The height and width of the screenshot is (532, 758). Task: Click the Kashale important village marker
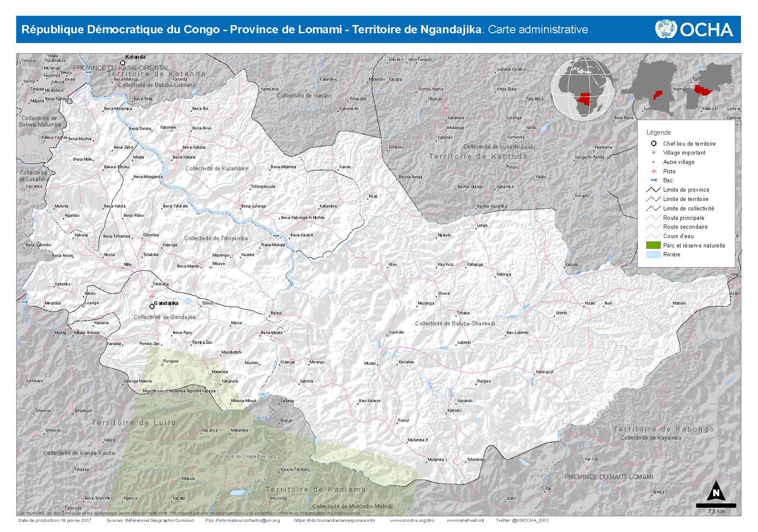[x=388, y=336]
